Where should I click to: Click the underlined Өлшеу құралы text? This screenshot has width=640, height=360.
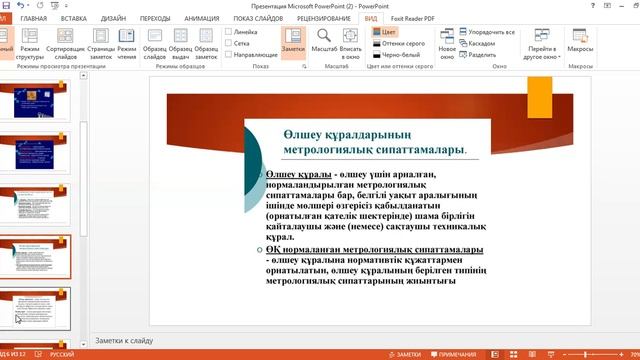coord(298,174)
